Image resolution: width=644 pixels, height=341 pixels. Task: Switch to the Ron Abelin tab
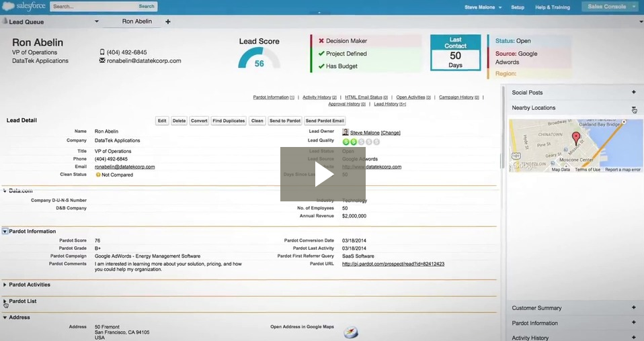136,21
